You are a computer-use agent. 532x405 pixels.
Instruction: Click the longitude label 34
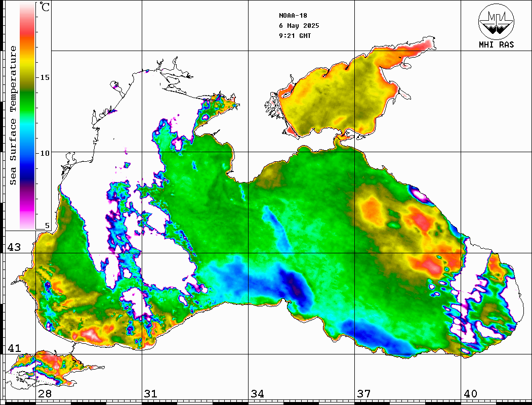[x=257, y=394]
